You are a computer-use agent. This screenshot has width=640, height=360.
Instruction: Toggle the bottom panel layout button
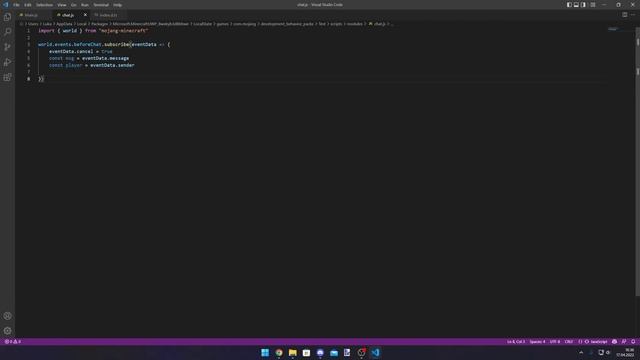tap(576, 4)
